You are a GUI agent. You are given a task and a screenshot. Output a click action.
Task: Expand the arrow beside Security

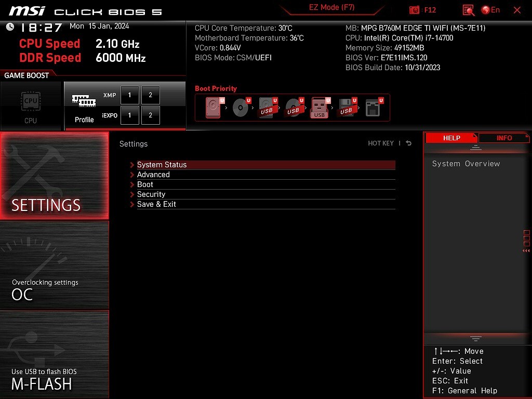[x=132, y=194]
